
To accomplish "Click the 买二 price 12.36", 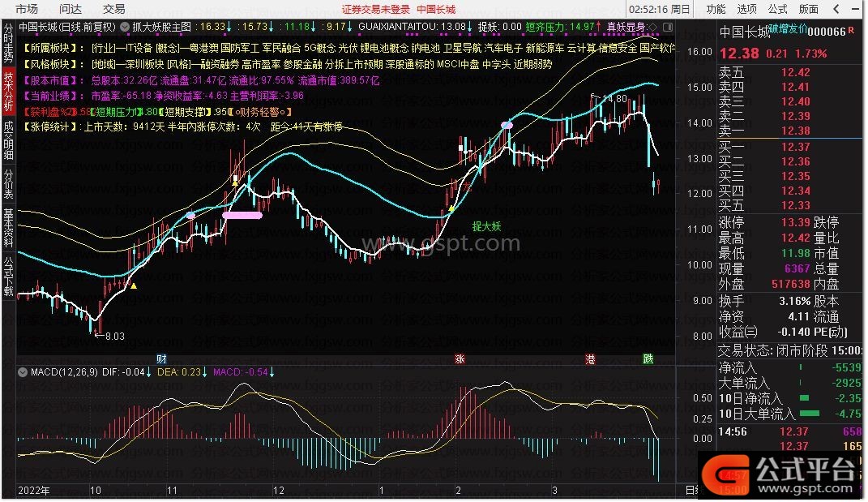I will pos(796,162).
